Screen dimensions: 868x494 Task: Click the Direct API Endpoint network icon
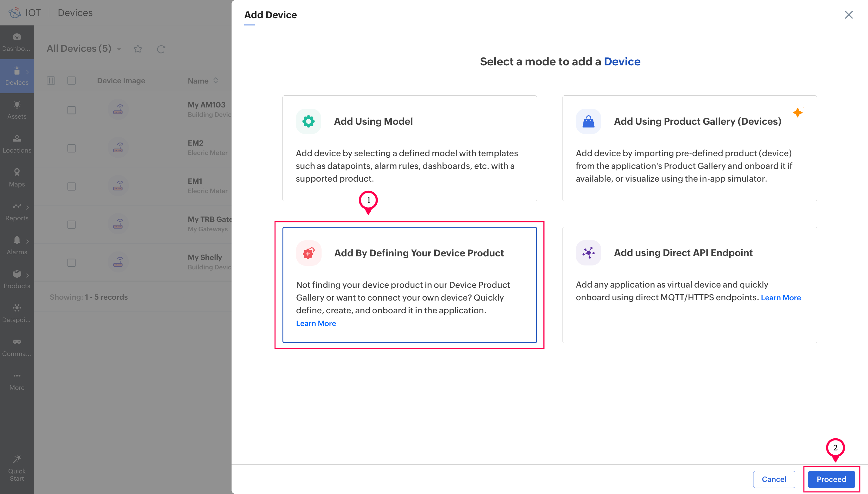[x=588, y=253]
